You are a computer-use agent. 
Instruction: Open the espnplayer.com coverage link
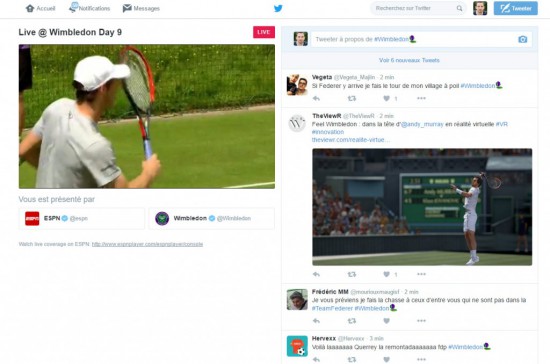point(147,244)
